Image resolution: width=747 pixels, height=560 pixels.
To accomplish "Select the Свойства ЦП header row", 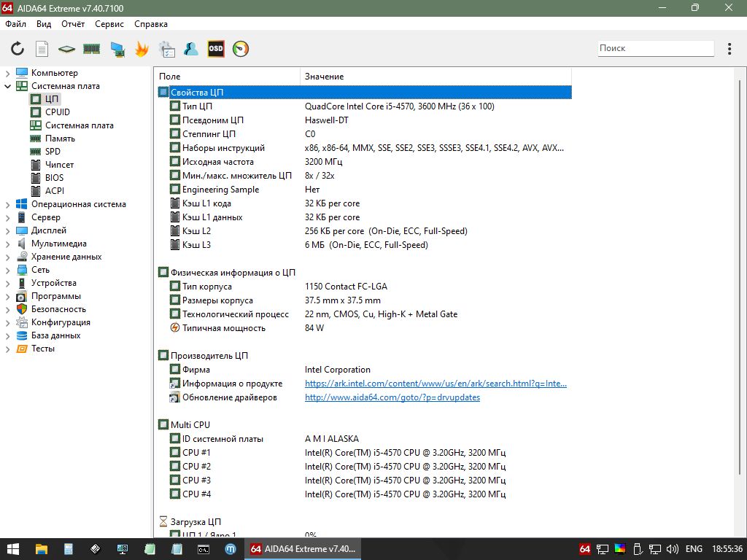I will click(x=365, y=93).
